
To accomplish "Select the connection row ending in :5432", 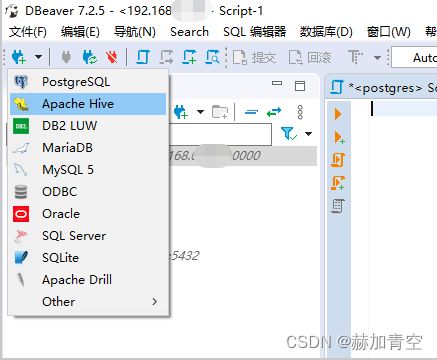I will click(185, 256).
